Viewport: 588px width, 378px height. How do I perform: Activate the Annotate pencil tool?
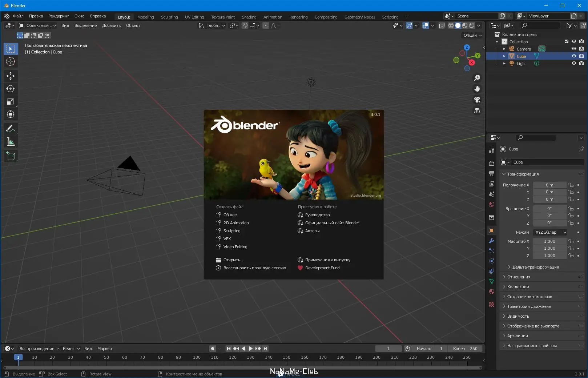click(11, 129)
